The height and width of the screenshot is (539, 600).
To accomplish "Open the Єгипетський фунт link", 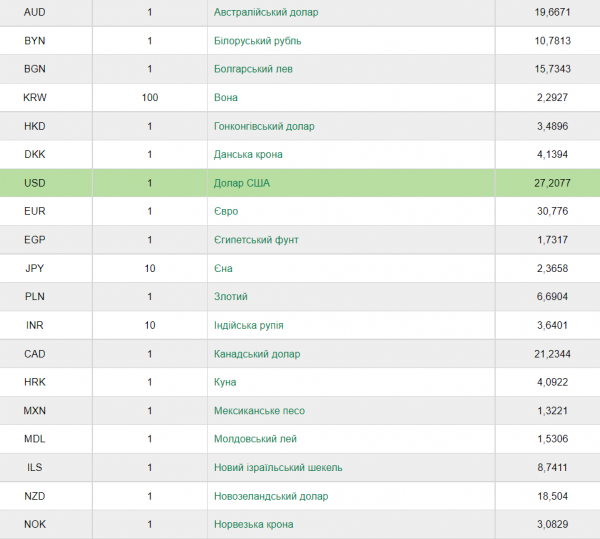I will [x=256, y=240].
